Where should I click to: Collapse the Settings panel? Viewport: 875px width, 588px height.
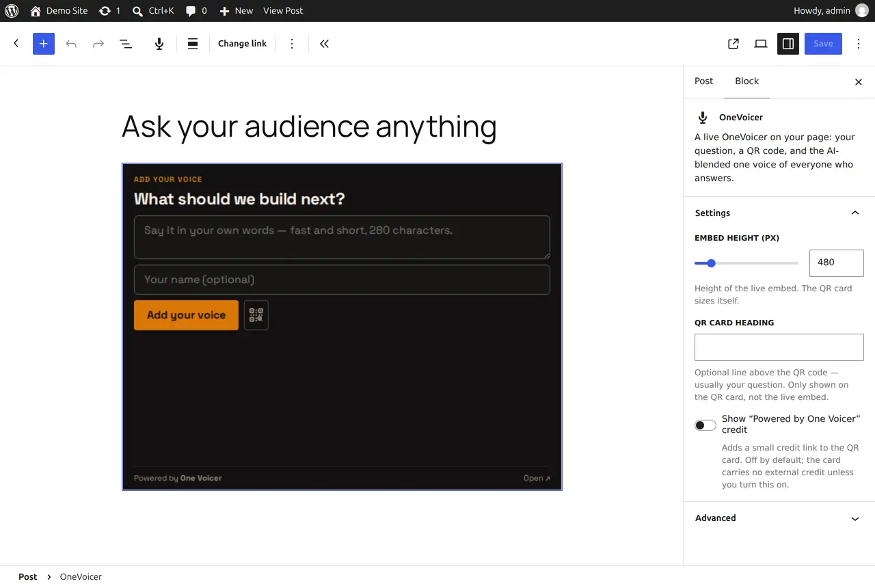779,213
